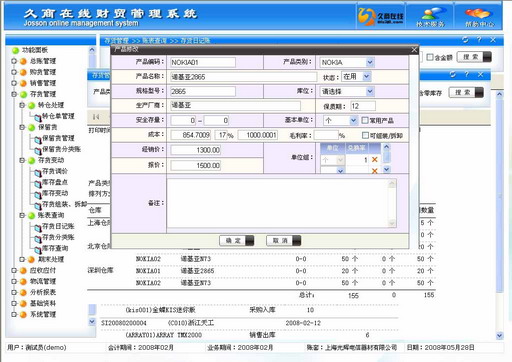Click the 保质期 field containing 12
512x362 pixels.
(x=363, y=106)
